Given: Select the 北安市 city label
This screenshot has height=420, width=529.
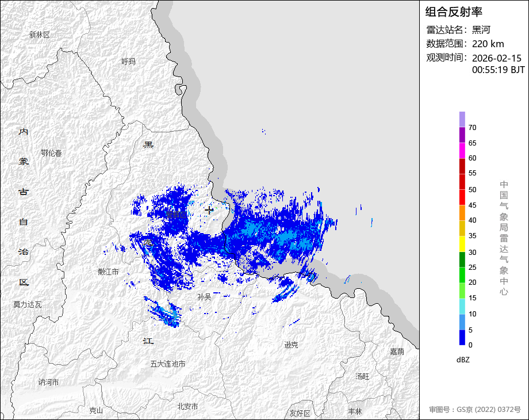Looking at the screenshot, I should pyautogui.click(x=187, y=407).
